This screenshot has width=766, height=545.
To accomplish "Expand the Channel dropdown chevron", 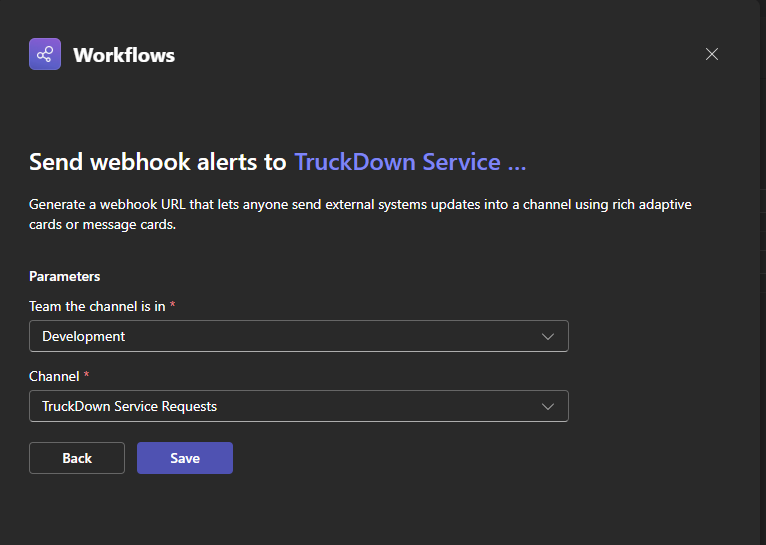I will [548, 407].
